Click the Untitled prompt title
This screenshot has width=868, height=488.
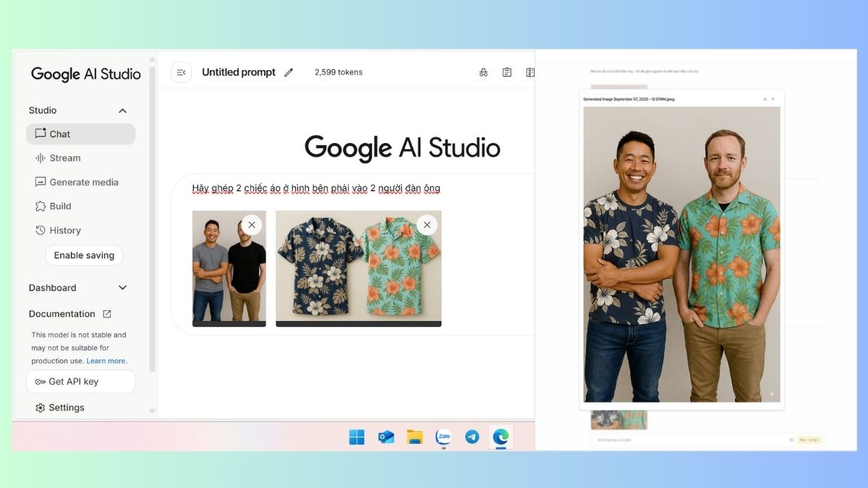[x=239, y=72]
